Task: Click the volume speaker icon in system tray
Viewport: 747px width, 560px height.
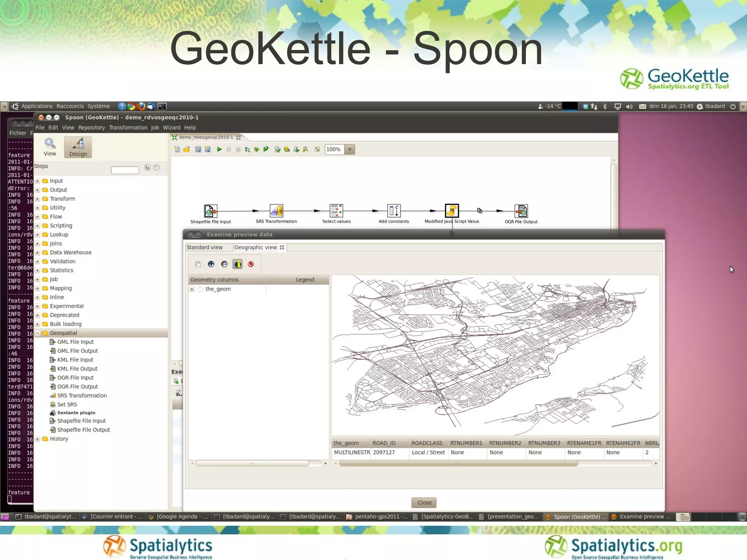Action: tap(629, 106)
